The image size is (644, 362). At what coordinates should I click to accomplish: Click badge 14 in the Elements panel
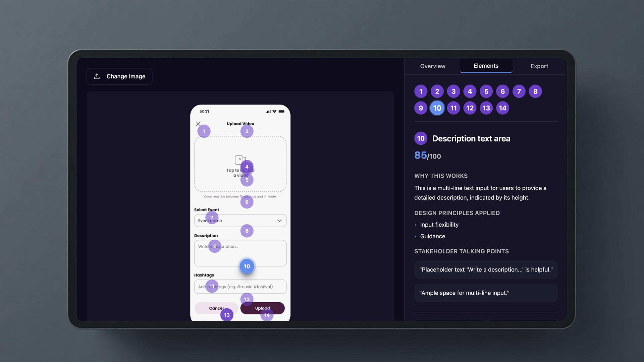[x=502, y=108]
